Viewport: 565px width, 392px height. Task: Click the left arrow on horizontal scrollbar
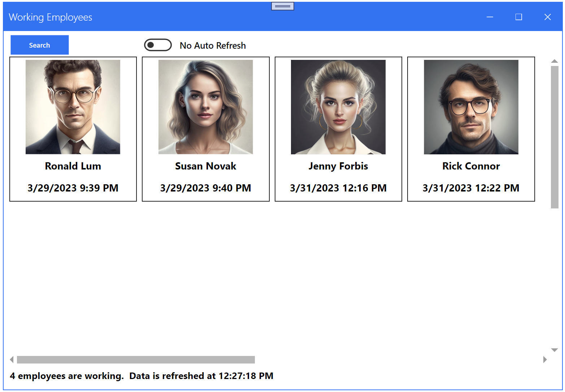[x=11, y=360]
